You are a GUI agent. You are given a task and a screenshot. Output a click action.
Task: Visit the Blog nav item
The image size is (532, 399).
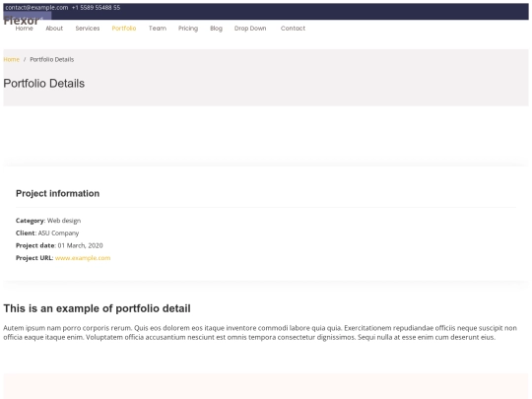click(216, 29)
